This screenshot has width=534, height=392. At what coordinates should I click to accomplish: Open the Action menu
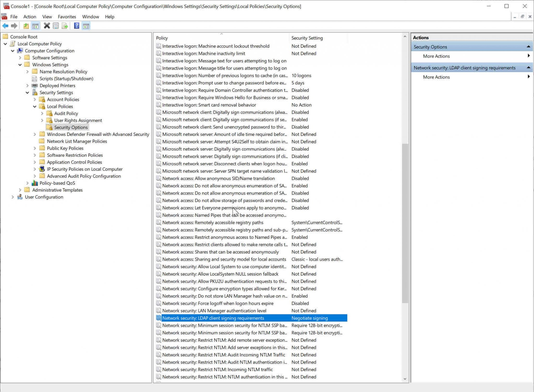point(29,17)
